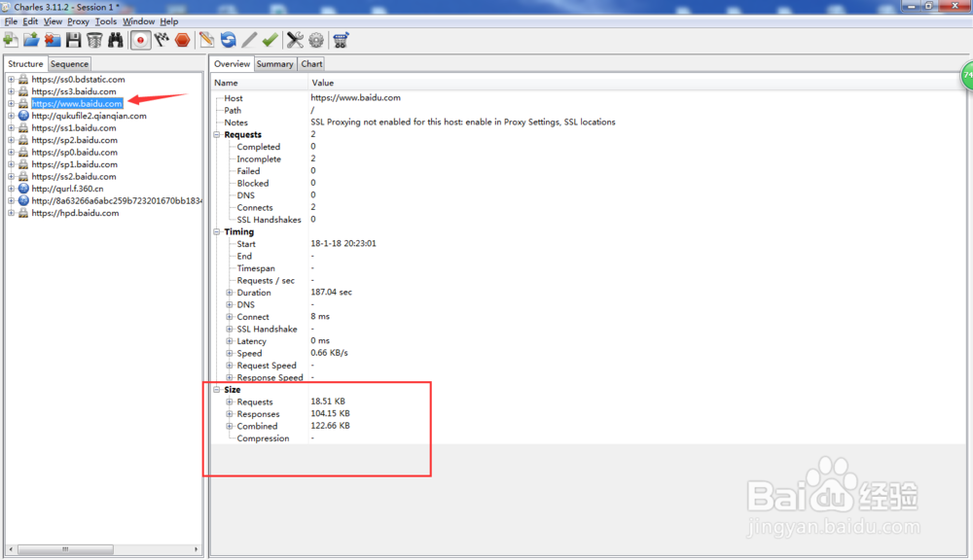
Task: Click the globe icon beside qukufile2.qianqian.com
Action: click(x=23, y=116)
